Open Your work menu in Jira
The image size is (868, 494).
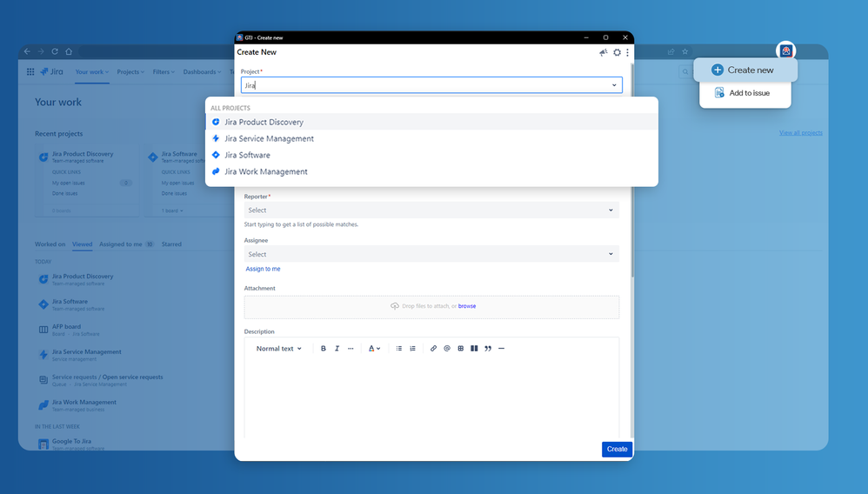[x=92, y=72]
